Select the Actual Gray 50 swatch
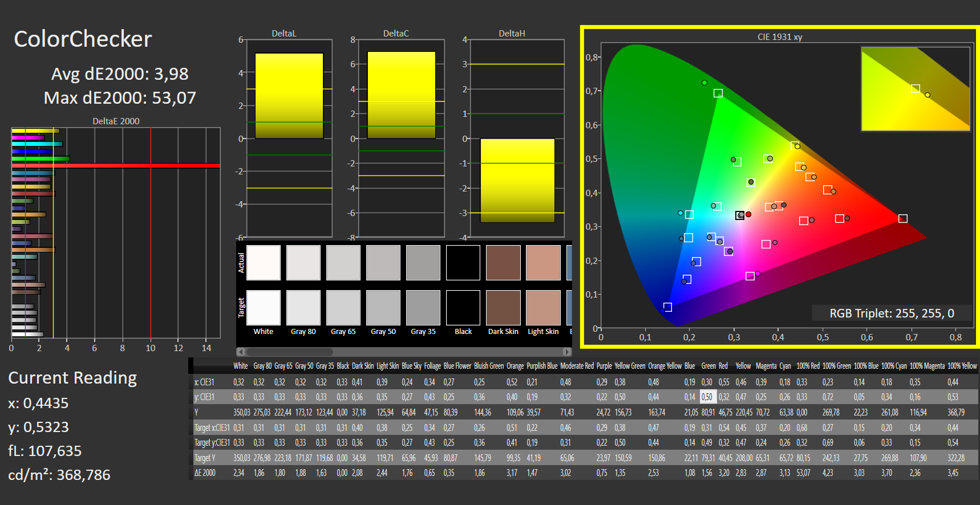 click(383, 263)
